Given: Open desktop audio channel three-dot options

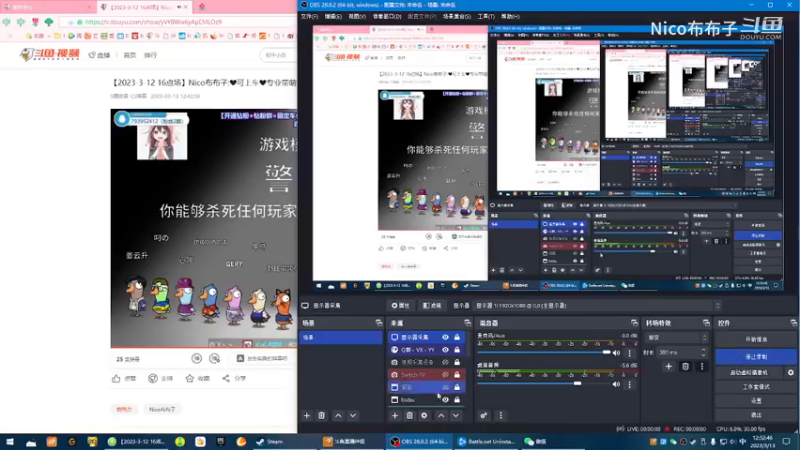Looking at the screenshot, I should [x=629, y=384].
